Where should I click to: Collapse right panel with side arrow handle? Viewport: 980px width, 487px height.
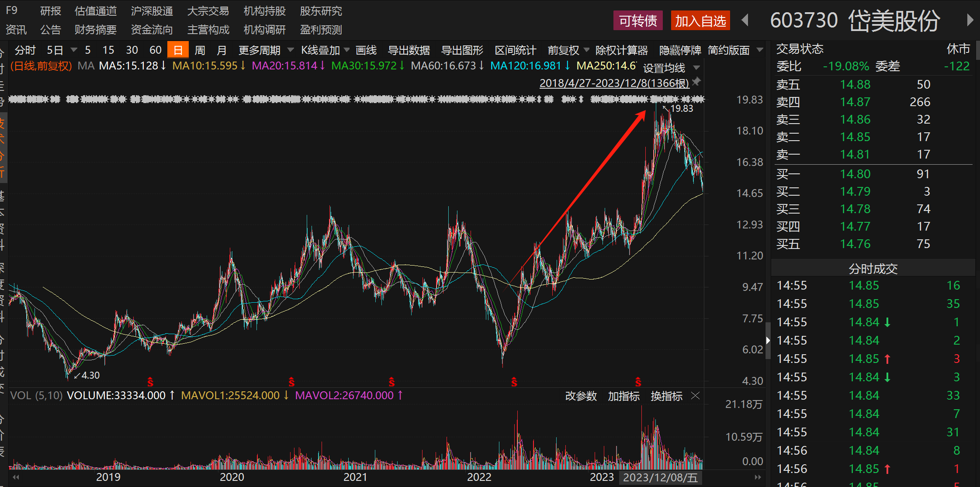tap(768, 340)
